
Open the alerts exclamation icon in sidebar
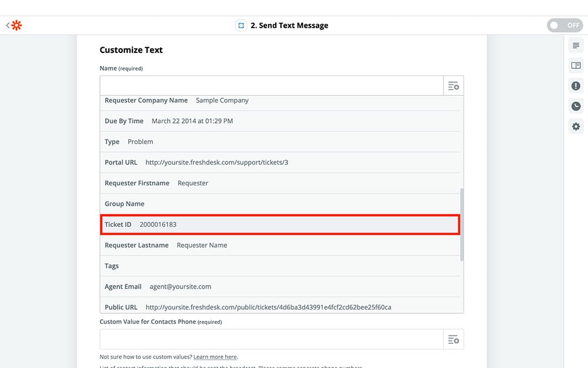[x=576, y=86]
